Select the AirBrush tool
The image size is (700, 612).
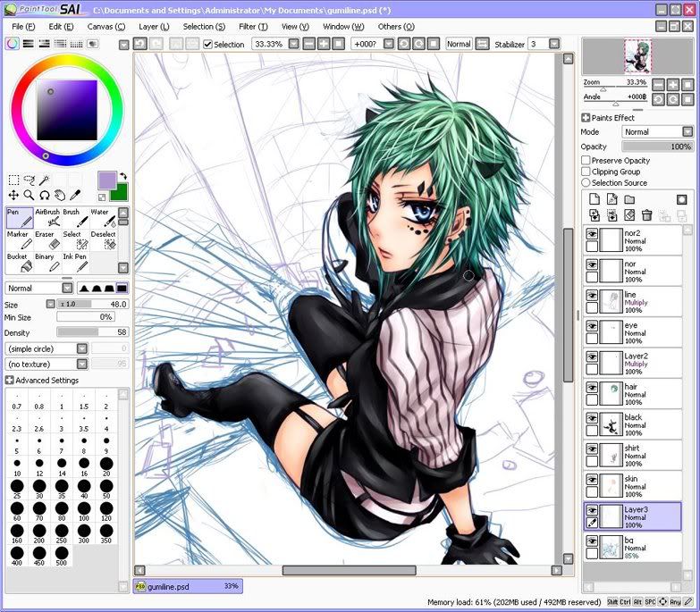pos(47,218)
